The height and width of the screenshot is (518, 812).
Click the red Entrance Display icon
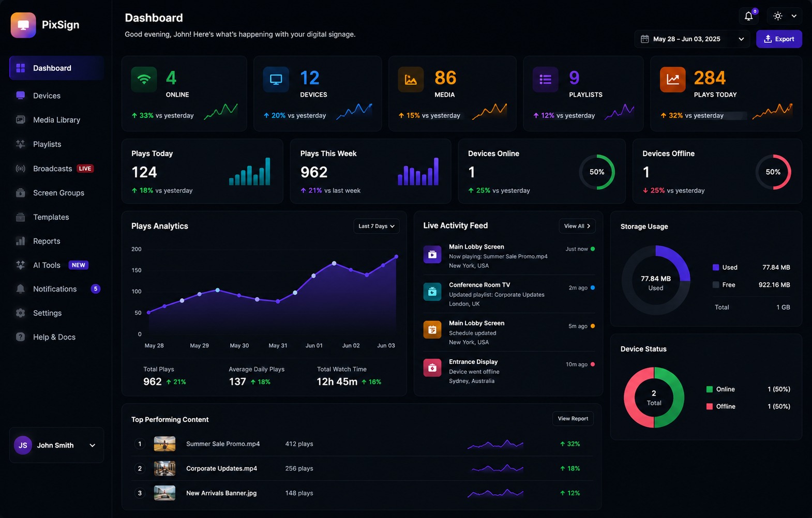tap(432, 368)
